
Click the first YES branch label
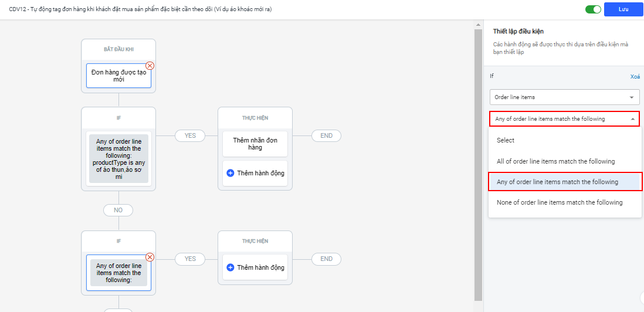point(190,135)
